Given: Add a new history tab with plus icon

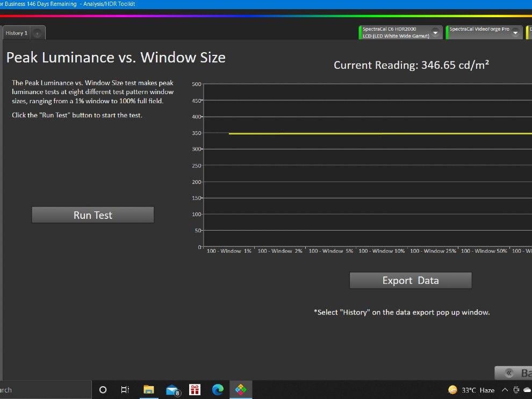Looking at the screenshot, I should tap(37, 33).
